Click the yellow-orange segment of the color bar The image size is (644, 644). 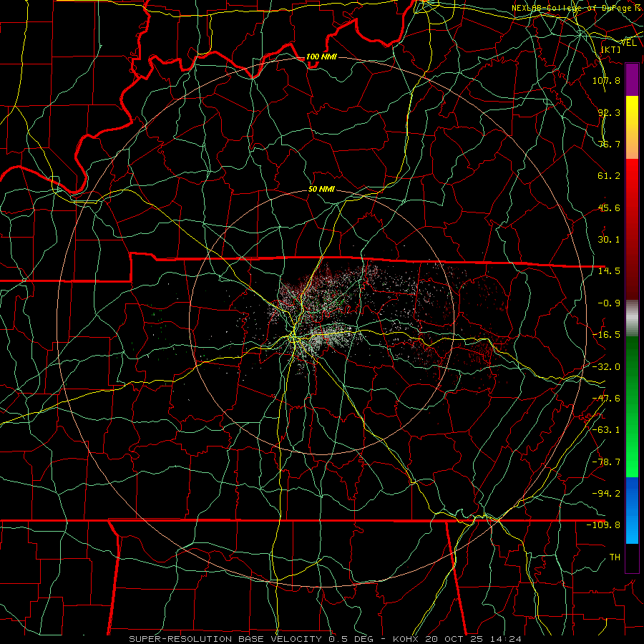(x=632, y=127)
